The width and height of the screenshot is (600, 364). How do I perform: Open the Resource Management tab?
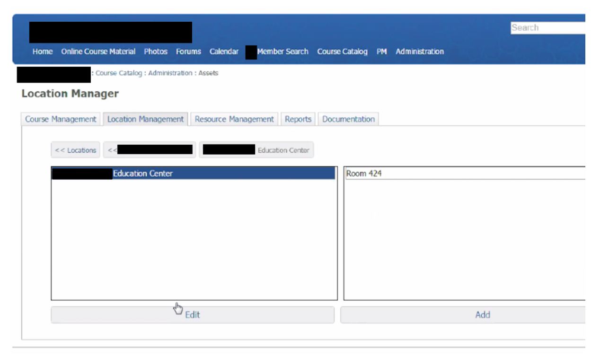234,119
